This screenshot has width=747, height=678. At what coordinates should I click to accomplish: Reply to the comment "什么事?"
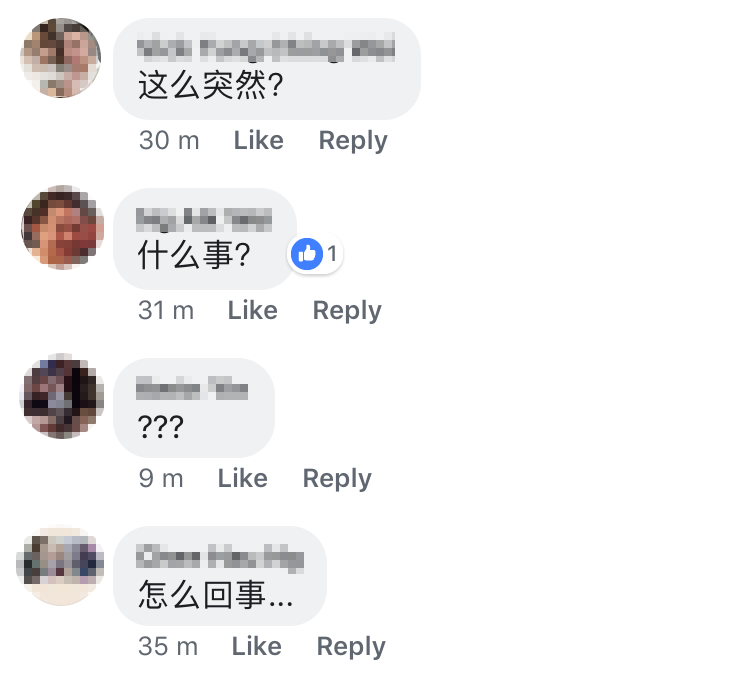347,311
